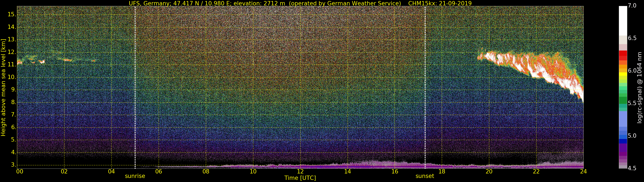Click the "24" time axis tick label
The height and width of the screenshot is (182, 644).
point(583,172)
